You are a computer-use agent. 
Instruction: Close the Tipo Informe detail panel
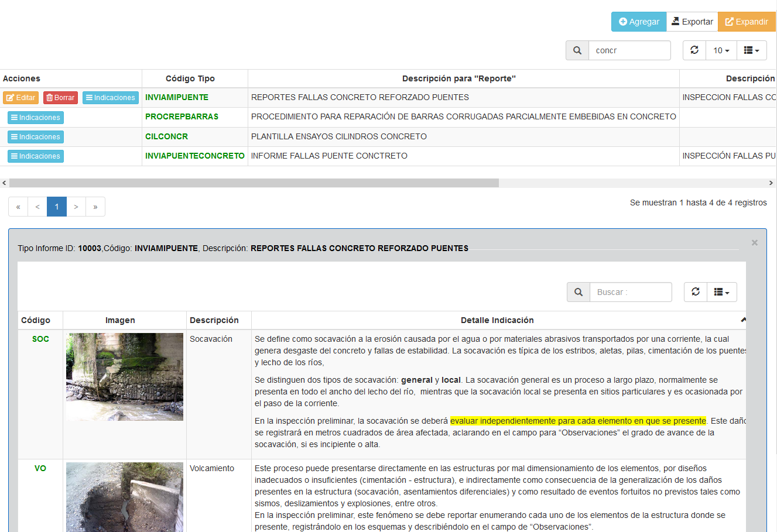click(x=754, y=242)
